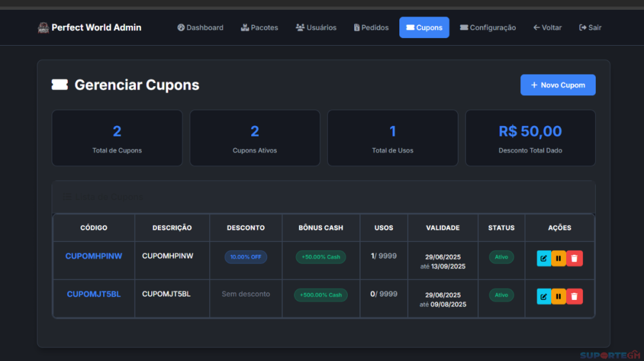The width and height of the screenshot is (644, 361).
Task: Log out with Sair
Action: click(590, 28)
